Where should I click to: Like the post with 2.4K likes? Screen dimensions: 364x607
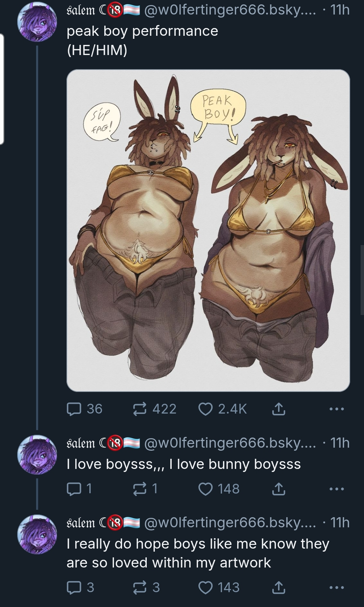pyautogui.click(x=223, y=409)
